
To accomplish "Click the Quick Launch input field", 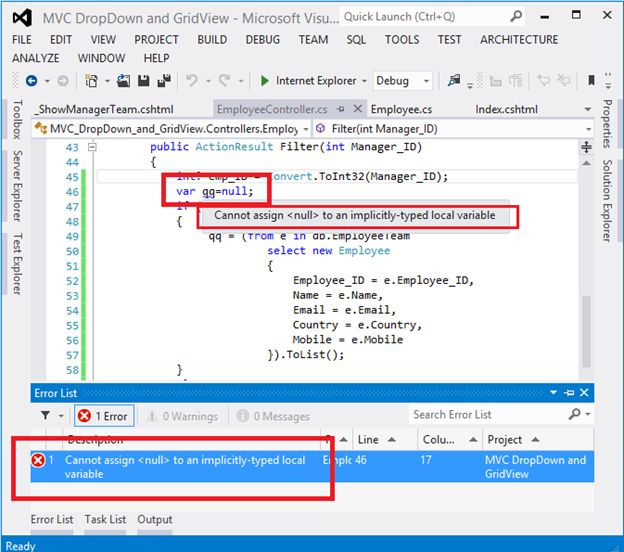I will point(424,17).
